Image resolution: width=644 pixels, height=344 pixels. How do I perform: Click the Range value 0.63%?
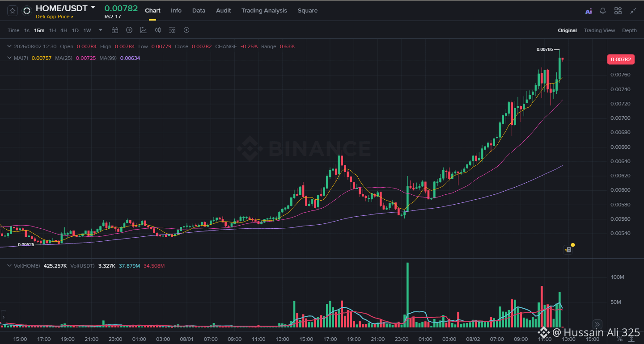[287, 46]
